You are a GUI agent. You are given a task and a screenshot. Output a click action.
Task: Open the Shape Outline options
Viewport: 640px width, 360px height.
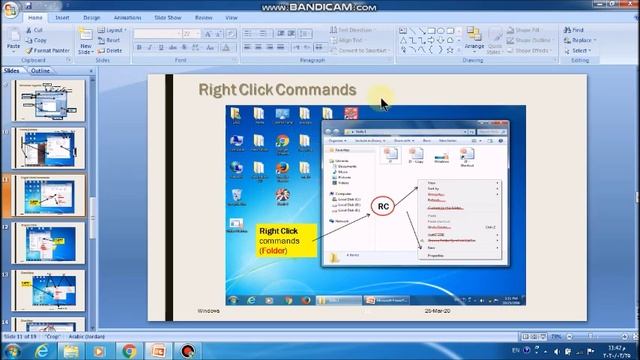tap(529, 40)
